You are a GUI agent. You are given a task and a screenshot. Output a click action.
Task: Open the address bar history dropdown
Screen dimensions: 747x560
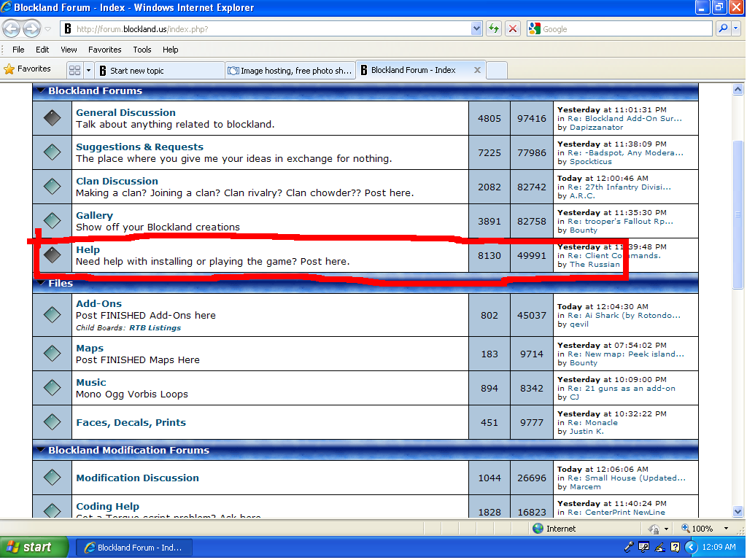pyautogui.click(x=476, y=28)
